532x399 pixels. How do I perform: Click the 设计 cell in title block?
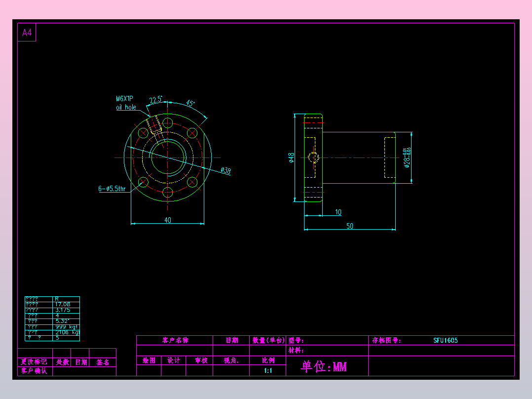173,360
